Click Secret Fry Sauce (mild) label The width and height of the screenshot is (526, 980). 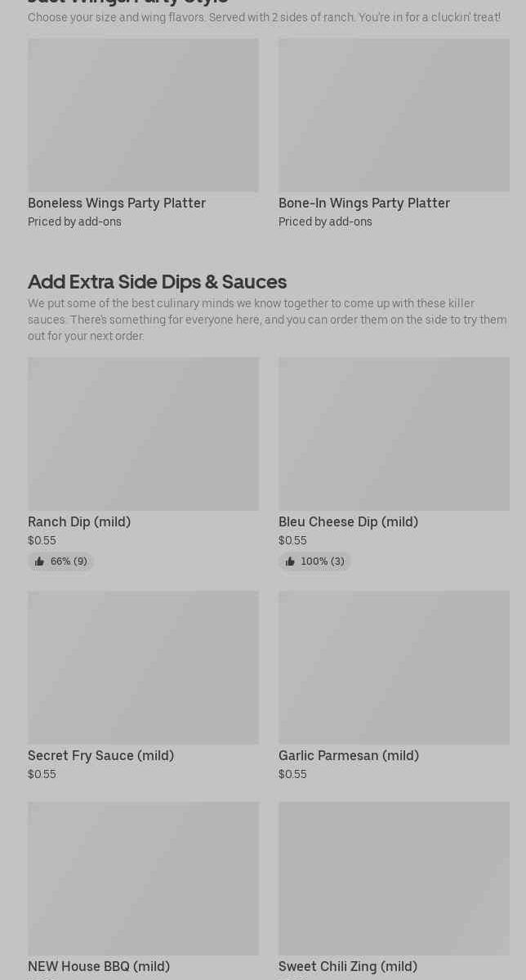click(x=100, y=755)
